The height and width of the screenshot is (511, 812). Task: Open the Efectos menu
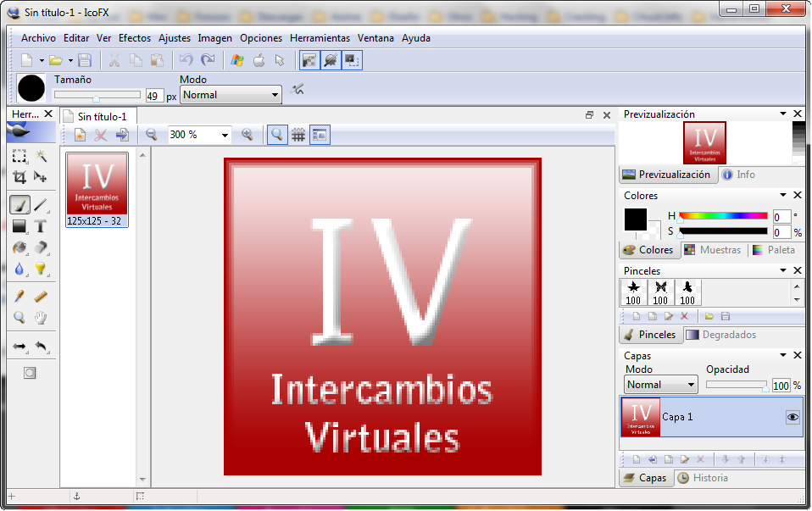[135, 38]
